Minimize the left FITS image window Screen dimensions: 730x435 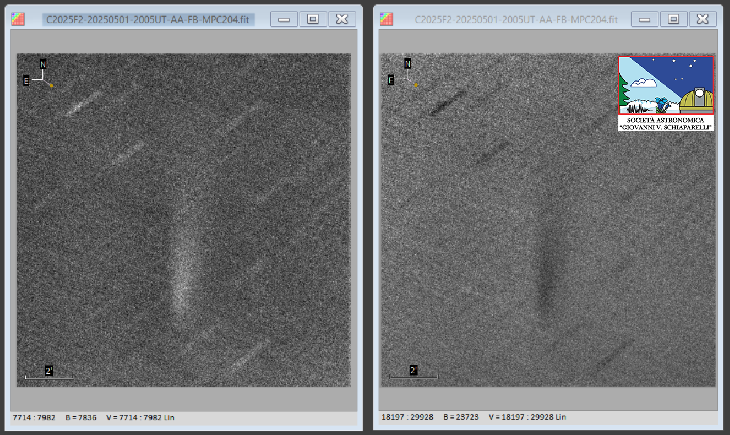click(284, 19)
